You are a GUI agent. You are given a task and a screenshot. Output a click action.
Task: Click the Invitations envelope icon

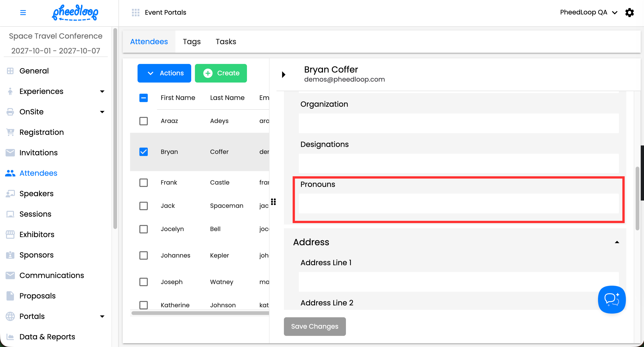pyautogui.click(x=10, y=153)
